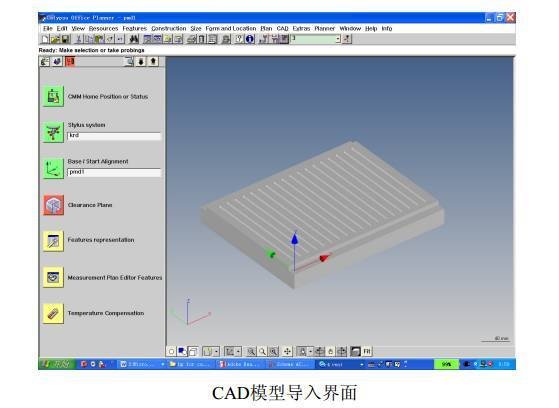This screenshot has height=408, width=559.
Task: Open the CMM Home Position or Status icon
Action: pyautogui.click(x=53, y=96)
